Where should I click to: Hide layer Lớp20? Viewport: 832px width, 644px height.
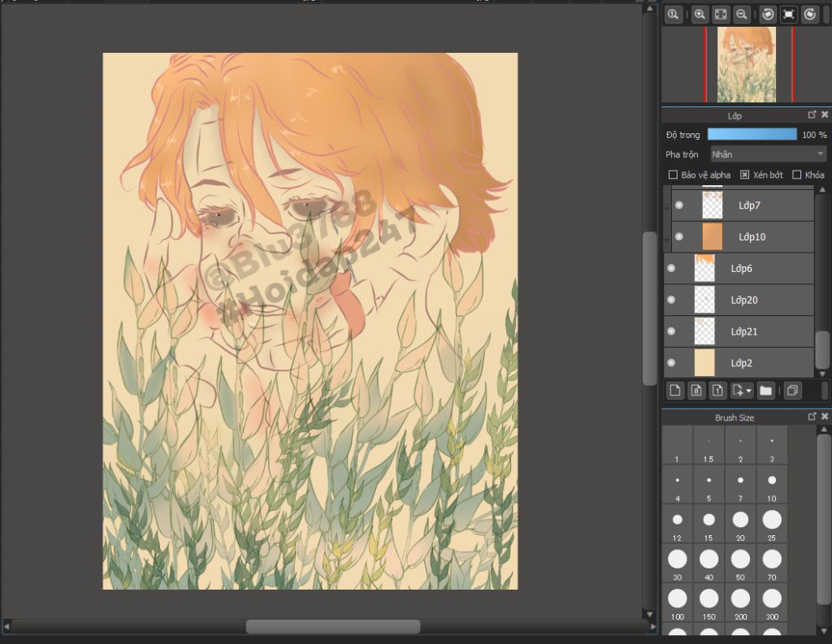point(671,300)
